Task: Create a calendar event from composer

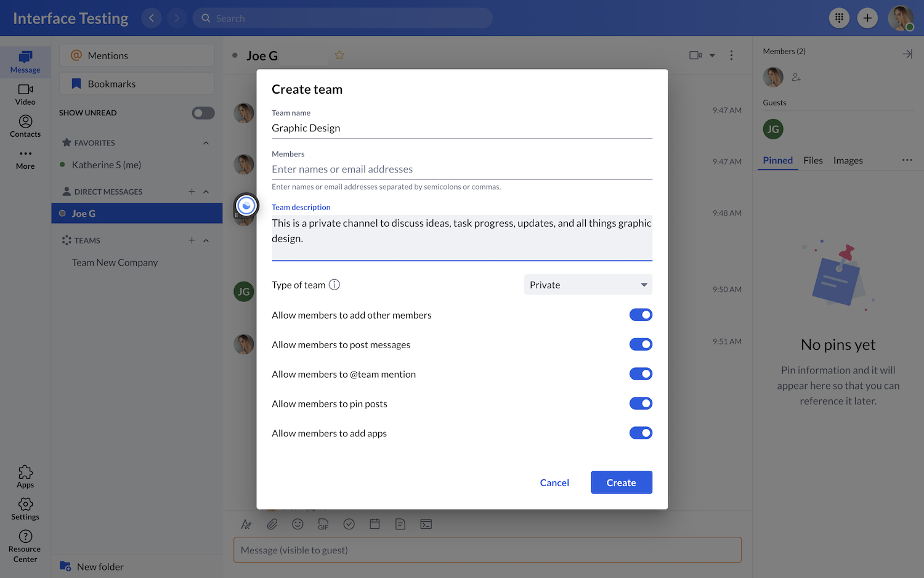Action: [375, 524]
